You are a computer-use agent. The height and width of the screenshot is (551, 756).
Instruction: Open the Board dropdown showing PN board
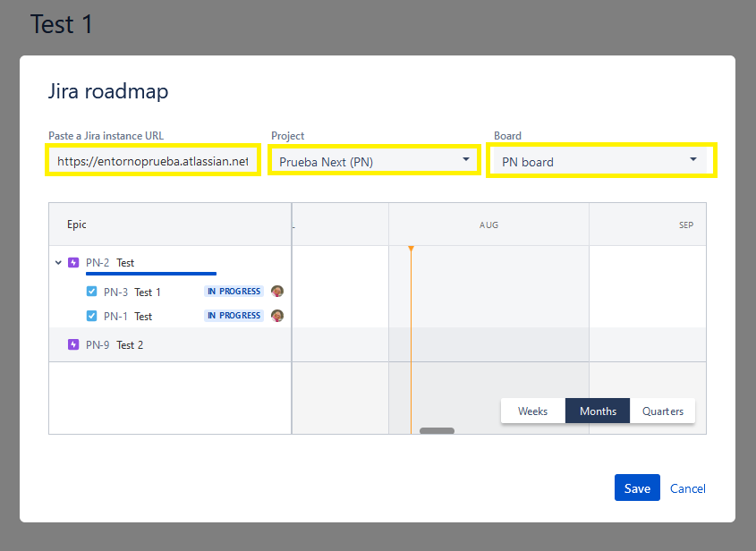click(600, 159)
